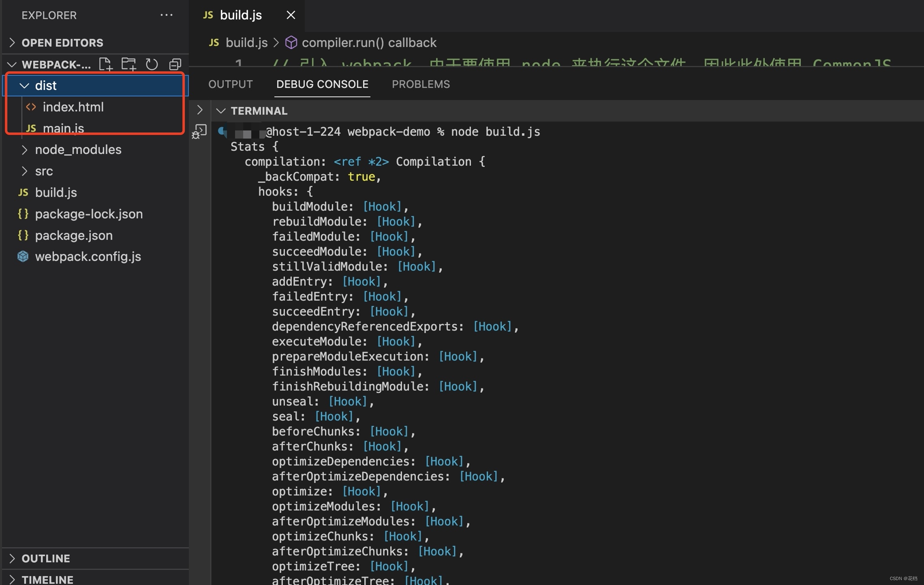
Task: Click the build.js breadcrumb label
Action: tap(246, 42)
